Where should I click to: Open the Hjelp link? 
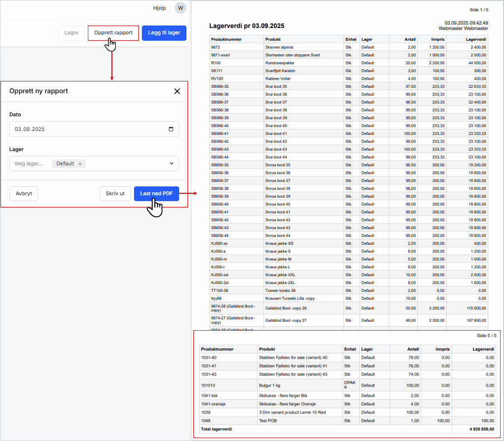tap(159, 8)
